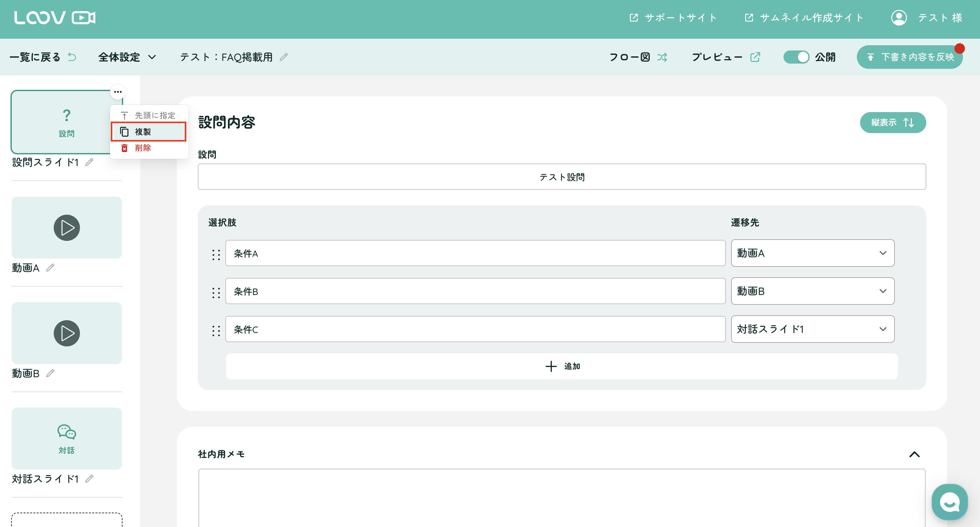The height and width of the screenshot is (527, 980).
Task: Open the chat support bubble
Action: coord(949,502)
